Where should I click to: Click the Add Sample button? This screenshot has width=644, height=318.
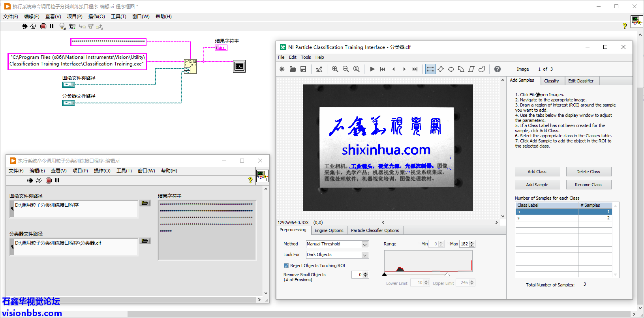click(537, 185)
